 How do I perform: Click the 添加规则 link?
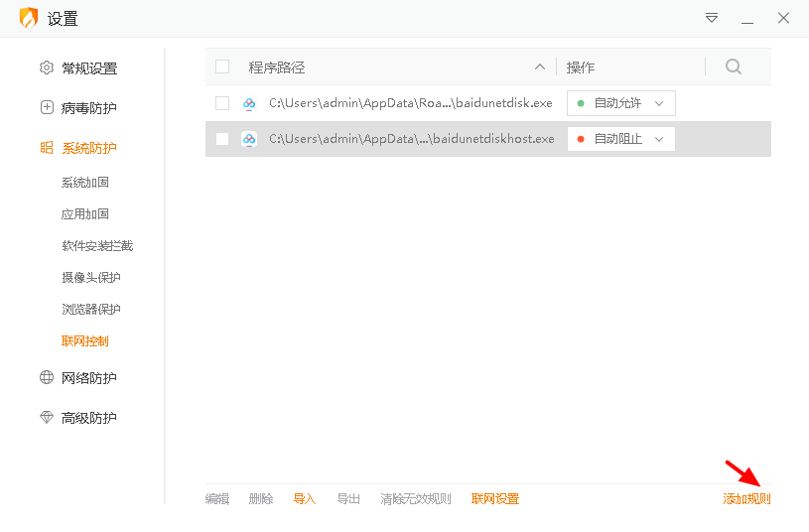[746, 499]
